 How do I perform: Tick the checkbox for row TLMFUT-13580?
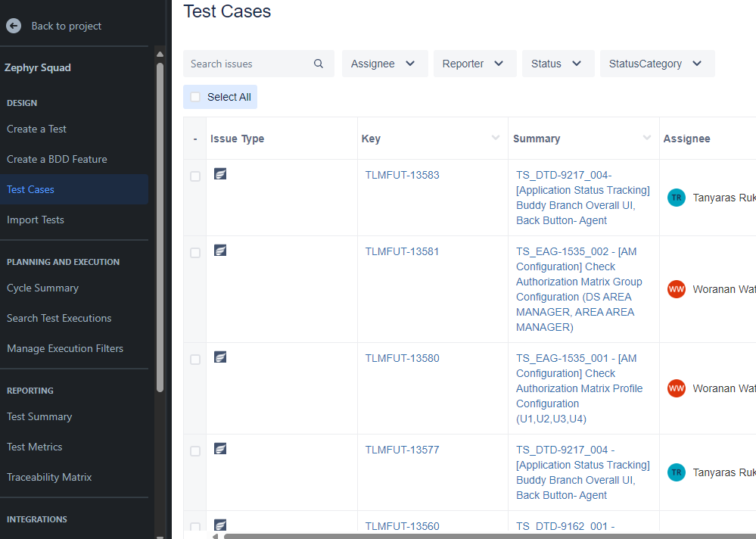point(195,360)
